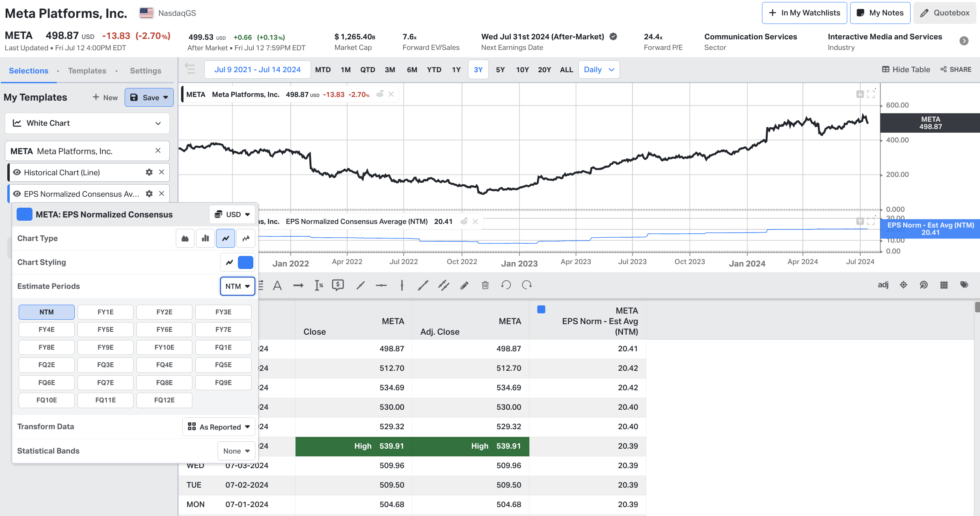Toggle the adj price adjustment button
Image resolution: width=980 pixels, height=516 pixels.
(883, 285)
